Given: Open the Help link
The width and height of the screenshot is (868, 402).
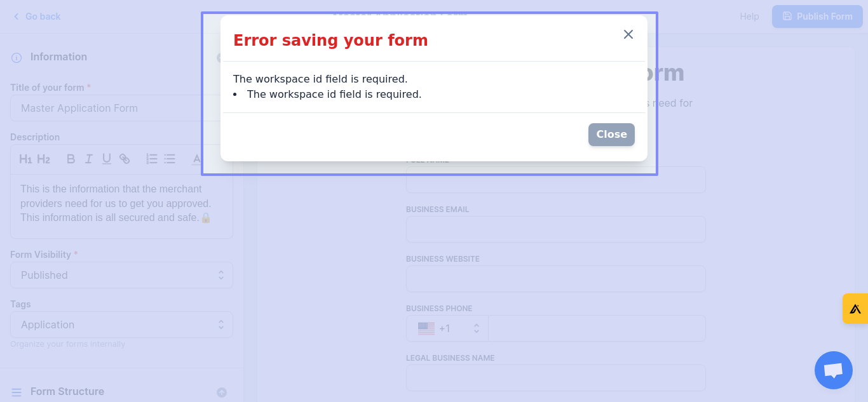Looking at the screenshot, I should [749, 17].
